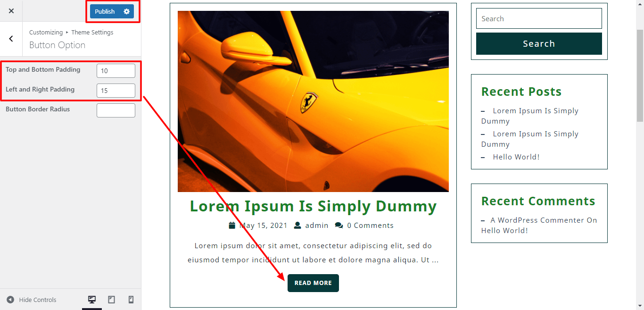Click the user icon next to admin
Screen dimensions: 644x310
[x=297, y=226]
